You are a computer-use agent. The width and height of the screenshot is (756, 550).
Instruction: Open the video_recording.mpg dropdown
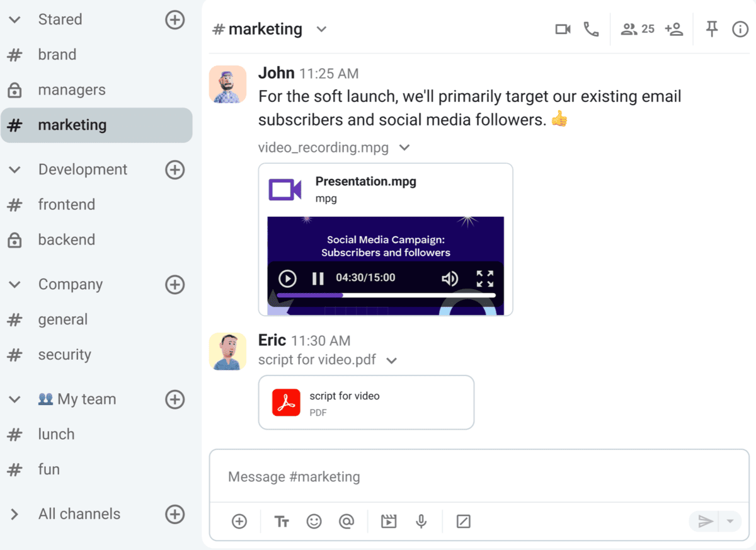[x=404, y=147]
